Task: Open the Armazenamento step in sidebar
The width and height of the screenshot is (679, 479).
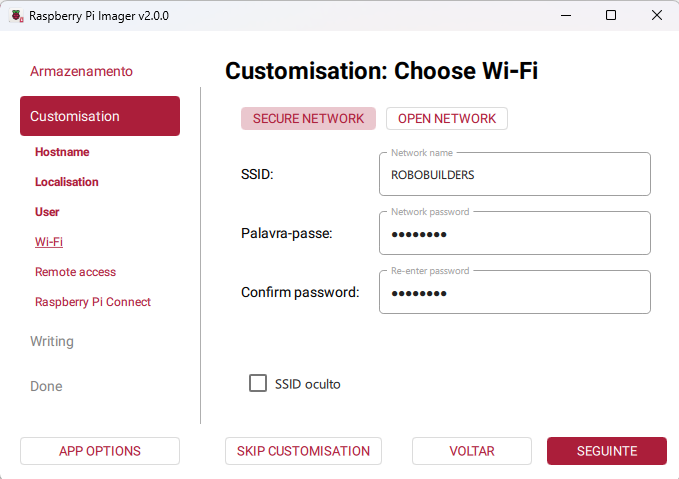Action: pyautogui.click(x=81, y=71)
